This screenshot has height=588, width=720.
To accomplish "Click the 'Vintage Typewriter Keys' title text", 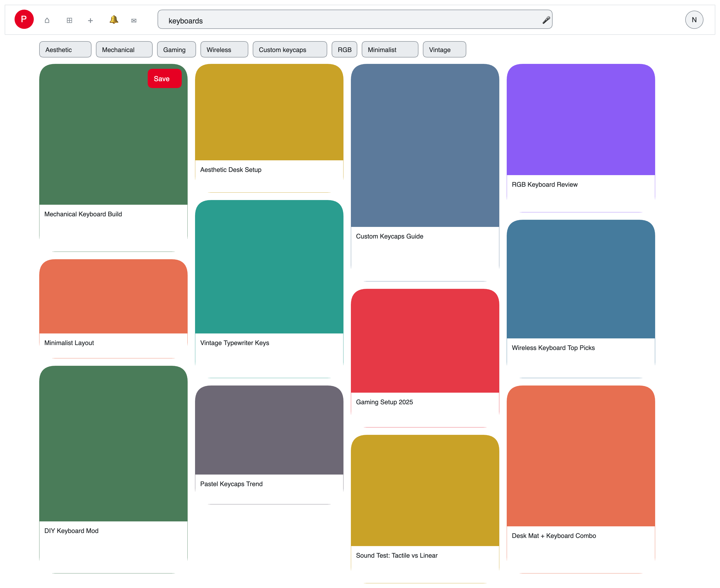I will 235,343.
